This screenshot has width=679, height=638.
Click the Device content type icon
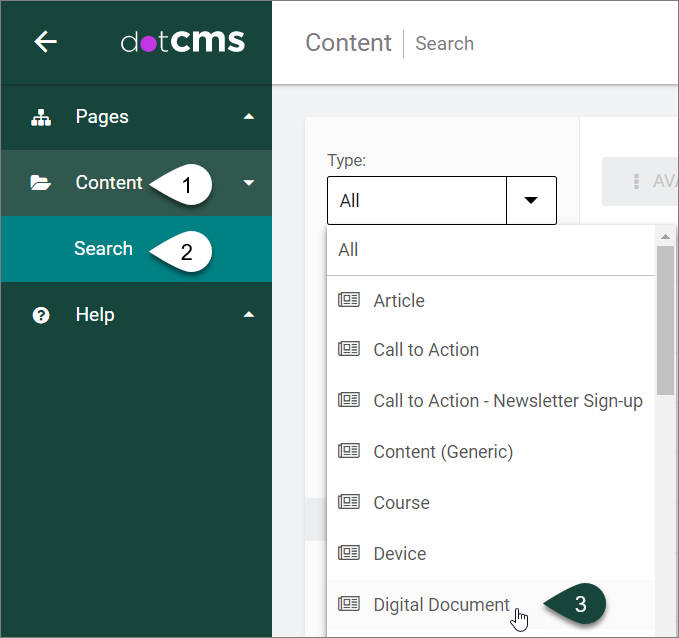[349, 553]
